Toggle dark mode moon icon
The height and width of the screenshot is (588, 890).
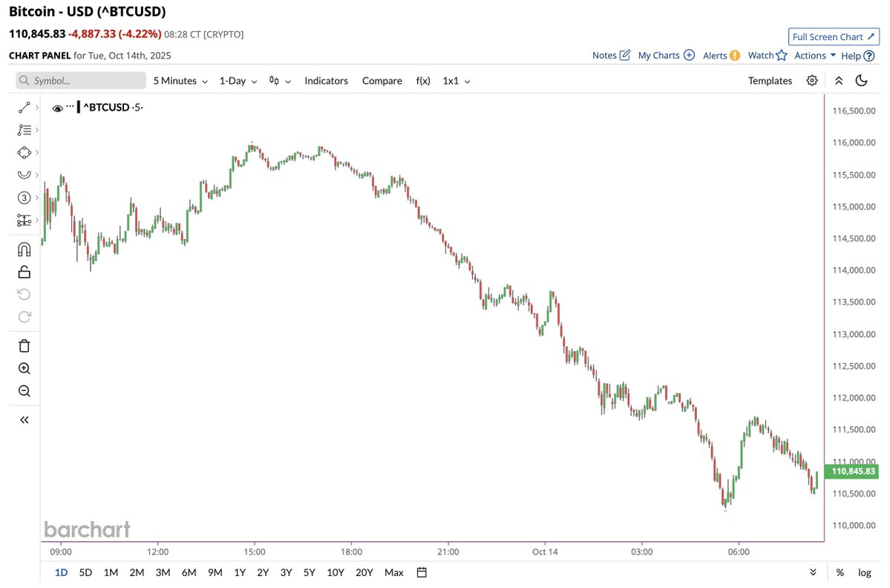pyautogui.click(x=861, y=81)
